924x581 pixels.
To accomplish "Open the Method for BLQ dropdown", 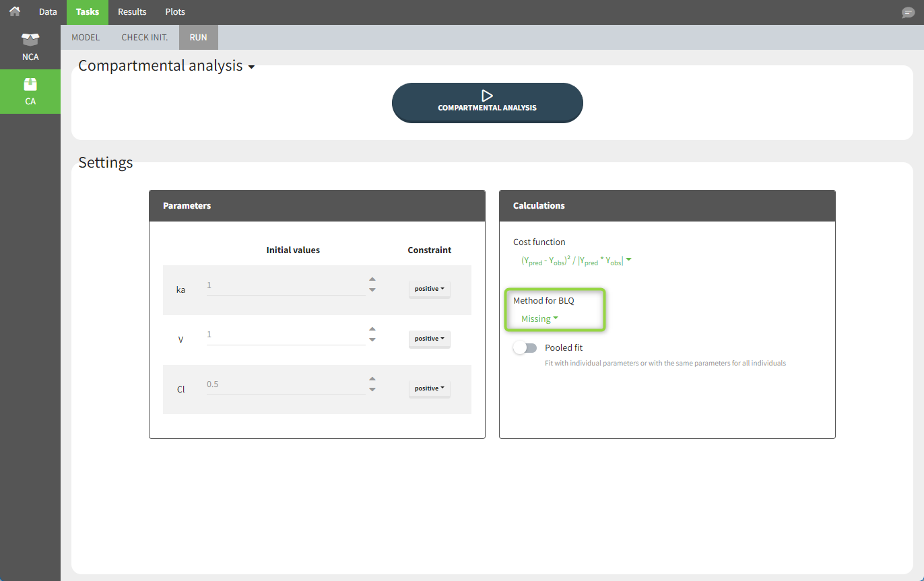I will (x=539, y=319).
